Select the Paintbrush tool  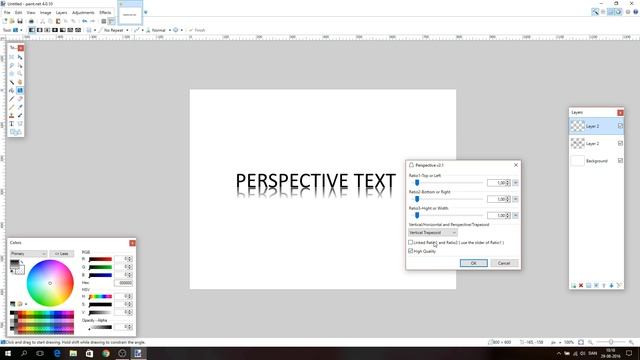11,99
